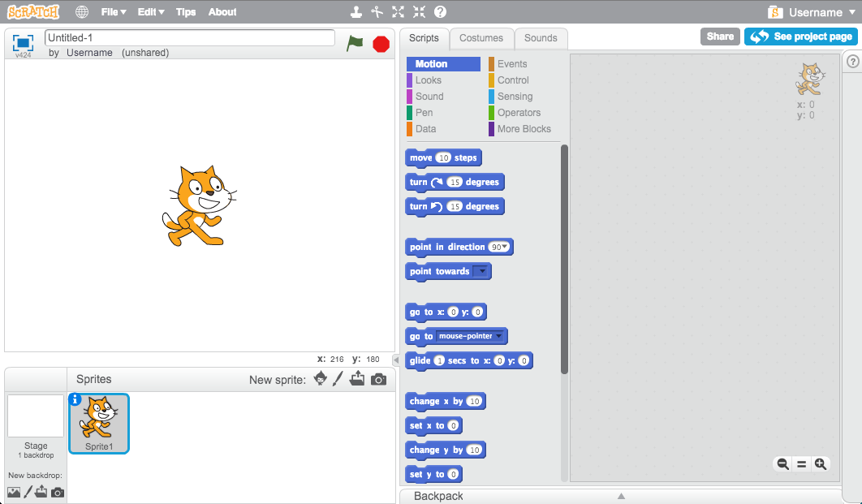This screenshot has width=862, height=504.
Task: Open the Sprite1 info panel
Action: (76, 399)
